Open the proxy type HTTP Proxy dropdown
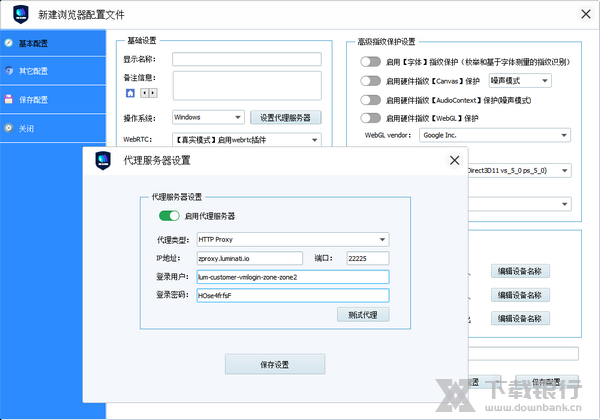 pyautogui.click(x=293, y=239)
